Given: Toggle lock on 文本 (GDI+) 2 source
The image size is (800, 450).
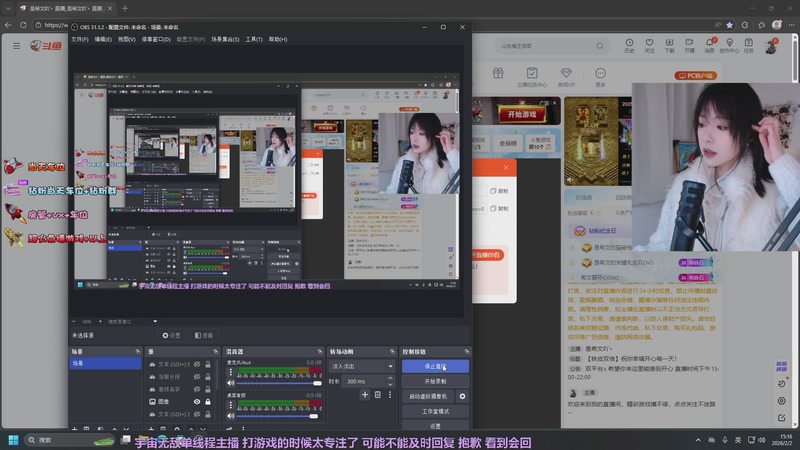Looking at the screenshot, I should (x=208, y=414).
